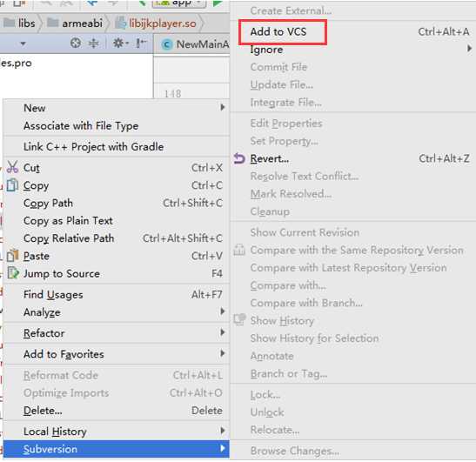Viewport: 476px width, 462px height.
Task: Click the armeabi folder icon in breadcrumb
Action: (x=53, y=23)
